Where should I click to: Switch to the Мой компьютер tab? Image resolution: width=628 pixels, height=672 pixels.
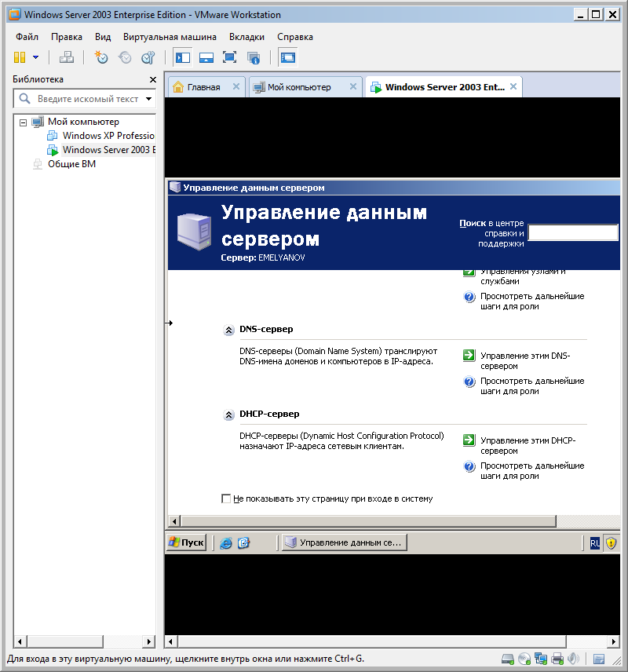pyautogui.click(x=299, y=87)
